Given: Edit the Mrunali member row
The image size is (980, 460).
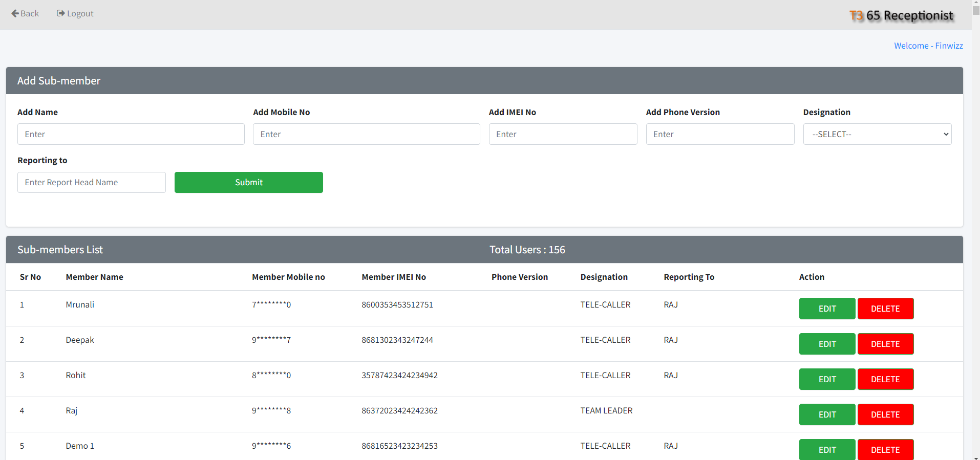Looking at the screenshot, I should pyautogui.click(x=827, y=309).
